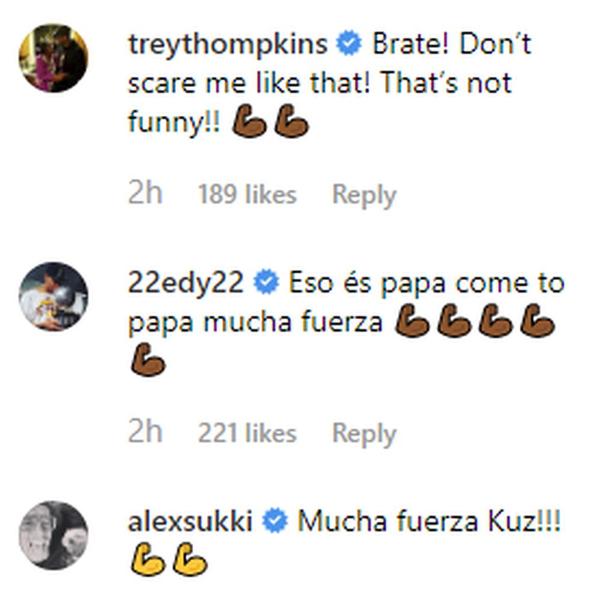Open 22edy22 profile picture

pyautogui.click(x=53, y=297)
